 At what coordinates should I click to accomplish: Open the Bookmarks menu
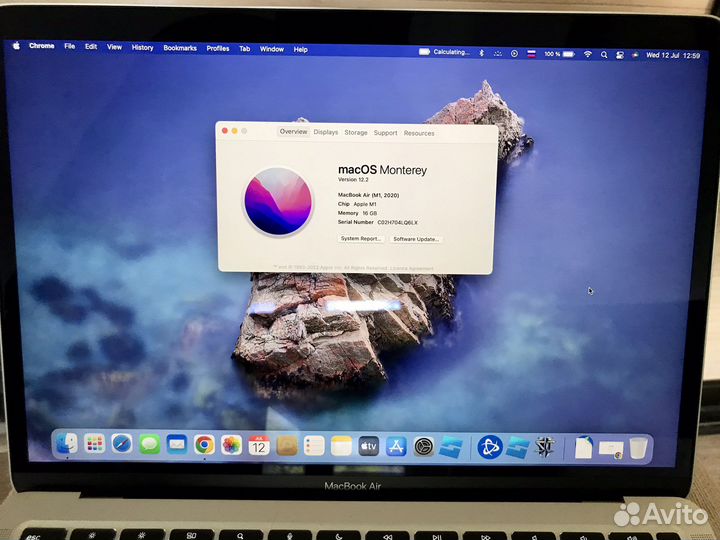180,48
